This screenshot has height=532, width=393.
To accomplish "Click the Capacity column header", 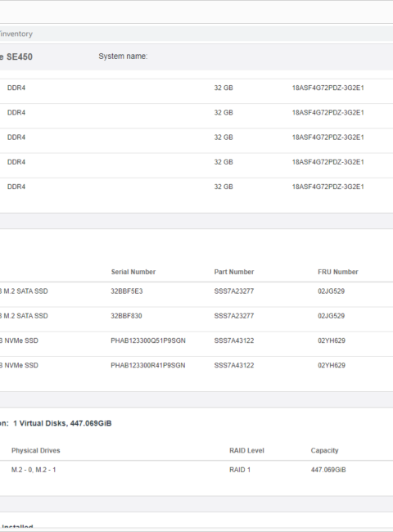I will pyautogui.click(x=324, y=451).
